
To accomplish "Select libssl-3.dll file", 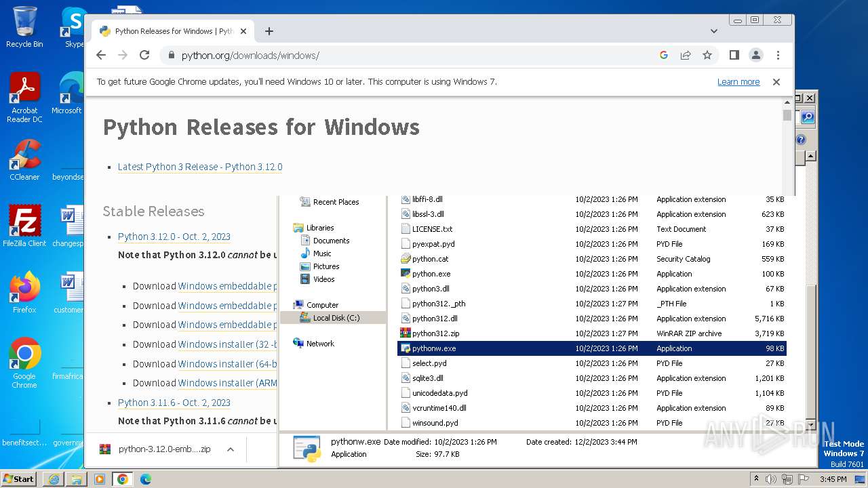I will 428,214.
